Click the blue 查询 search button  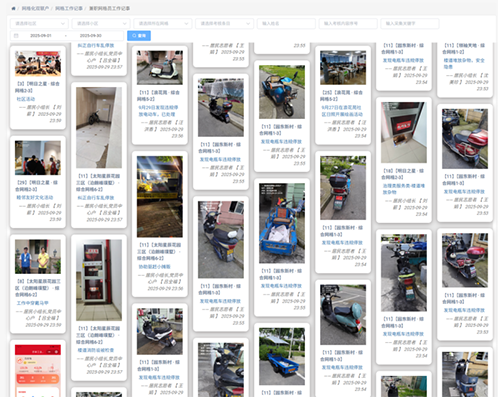coord(139,36)
